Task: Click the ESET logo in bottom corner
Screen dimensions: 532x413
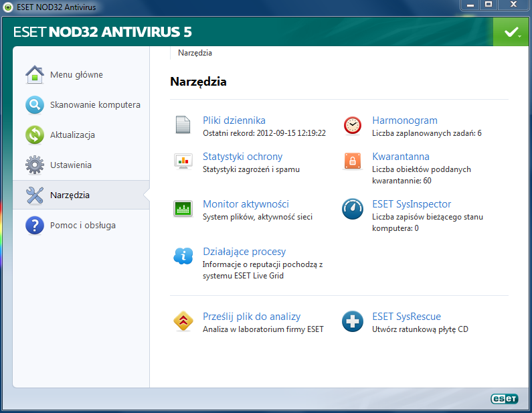Action: click(504, 399)
